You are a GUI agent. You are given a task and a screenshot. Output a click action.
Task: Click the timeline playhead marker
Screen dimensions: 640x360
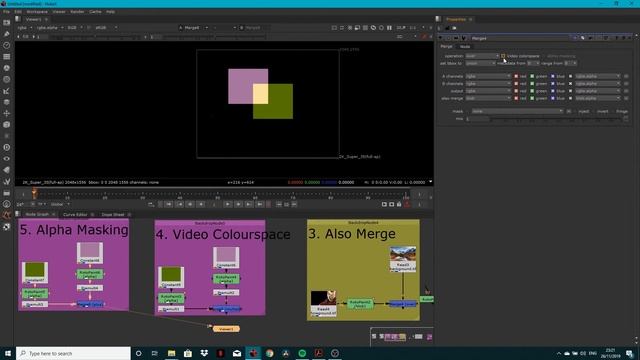pos(34,193)
